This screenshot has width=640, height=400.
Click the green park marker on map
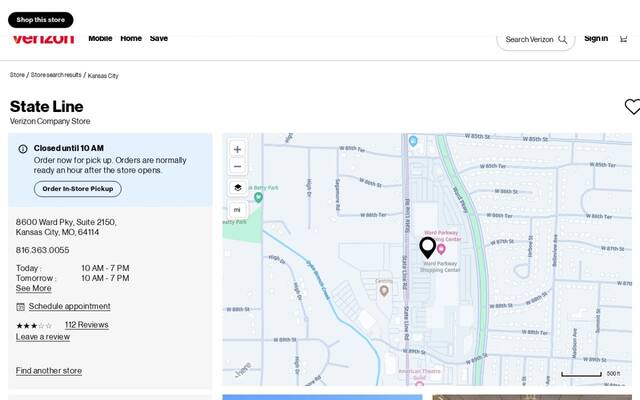(x=258, y=198)
